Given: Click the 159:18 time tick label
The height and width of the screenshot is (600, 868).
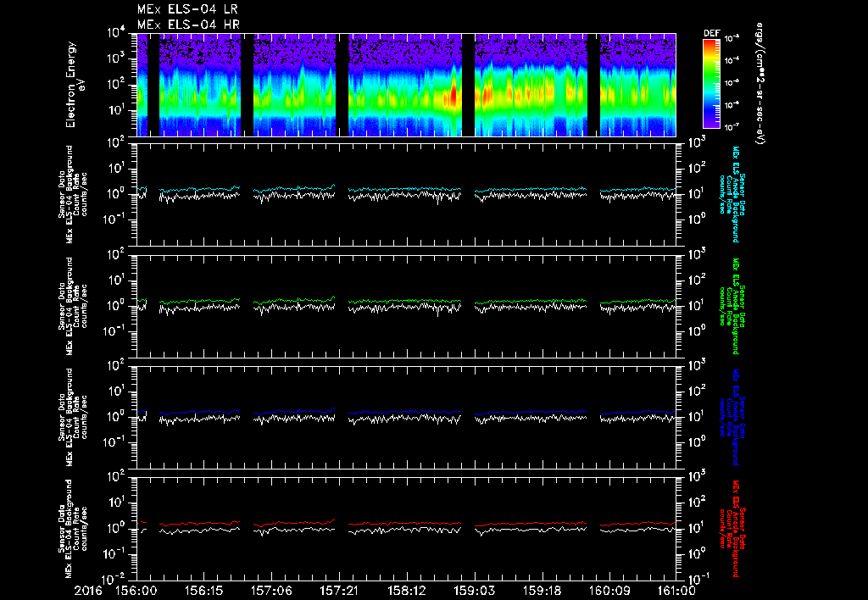Looking at the screenshot, I should 542,591.
